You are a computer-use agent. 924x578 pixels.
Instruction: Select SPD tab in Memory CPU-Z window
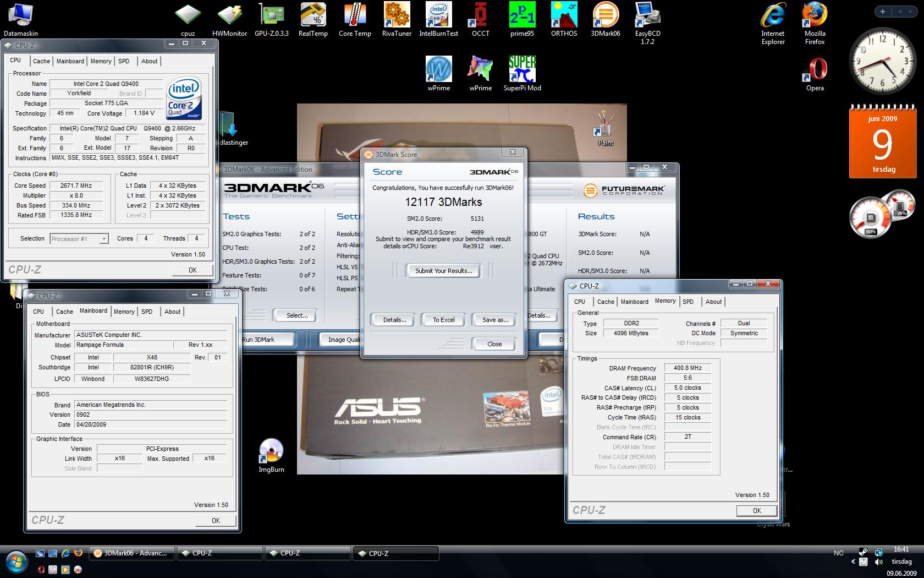pyautogui.click(x=688, y=302)
